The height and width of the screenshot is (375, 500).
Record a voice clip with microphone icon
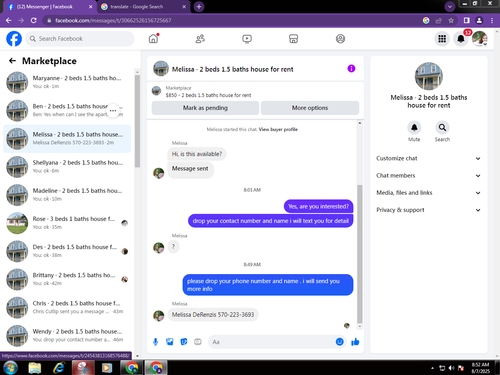click(x=155, y=342)
